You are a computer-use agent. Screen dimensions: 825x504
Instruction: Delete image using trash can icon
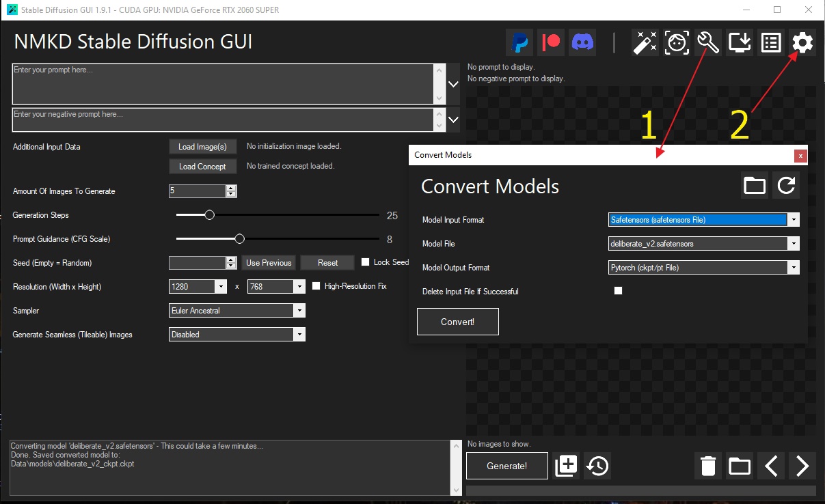pos(708,466)
